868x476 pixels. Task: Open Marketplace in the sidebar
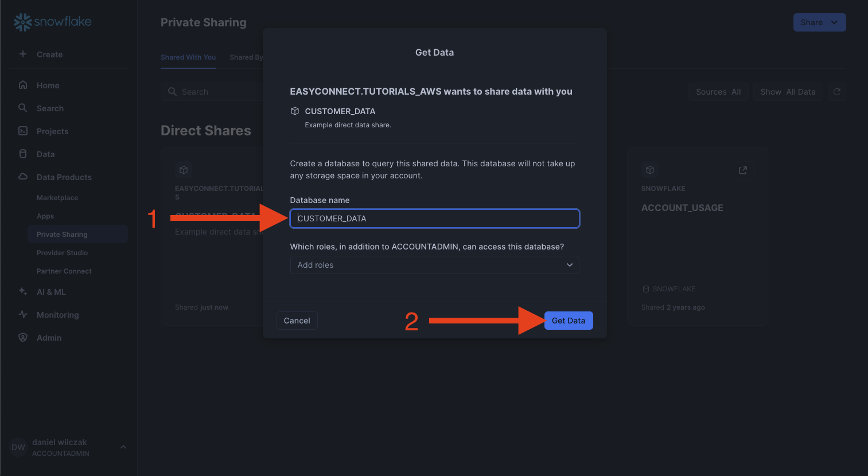click(x=57, y=198)
